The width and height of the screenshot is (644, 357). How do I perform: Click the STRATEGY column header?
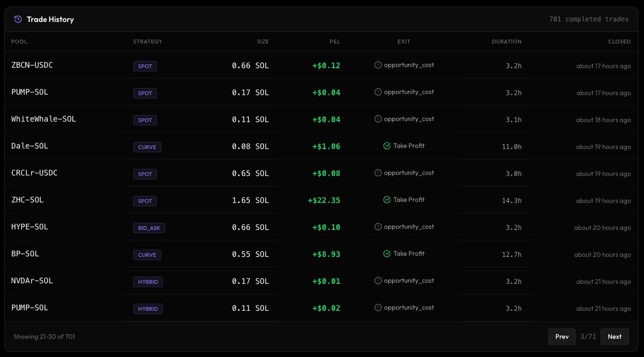[x=148, y=41]
